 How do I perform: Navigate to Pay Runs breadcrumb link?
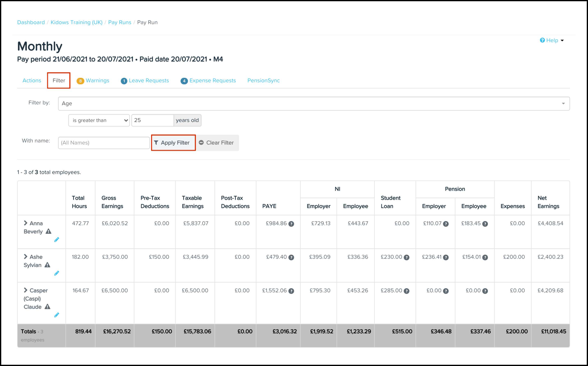tap(120, 22)
